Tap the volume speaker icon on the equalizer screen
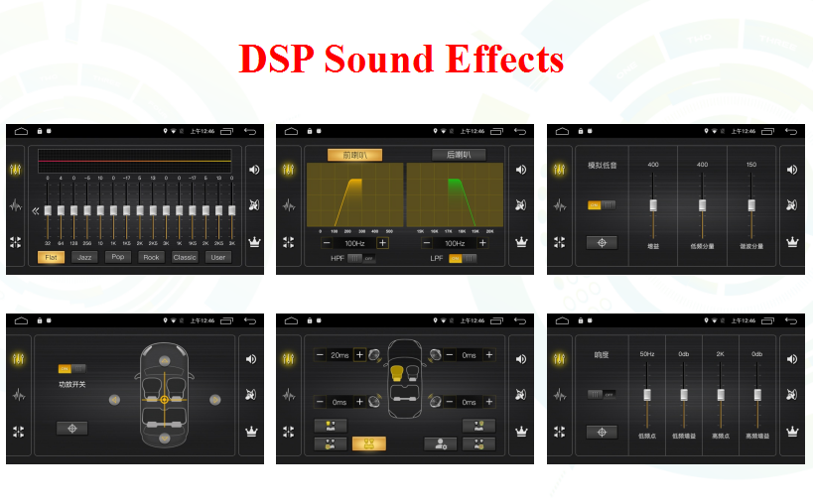The image size is (813, 504). pos(254,170)
